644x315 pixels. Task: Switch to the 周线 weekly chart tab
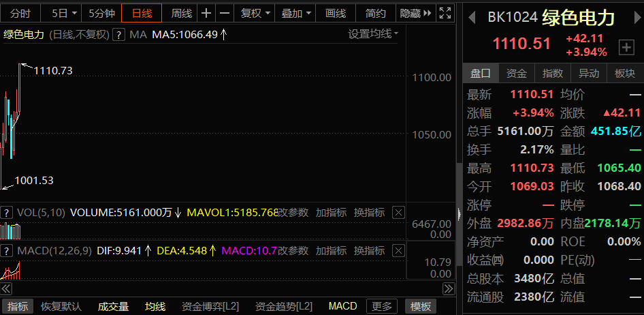pyautogui.click(x=181, y=13)
